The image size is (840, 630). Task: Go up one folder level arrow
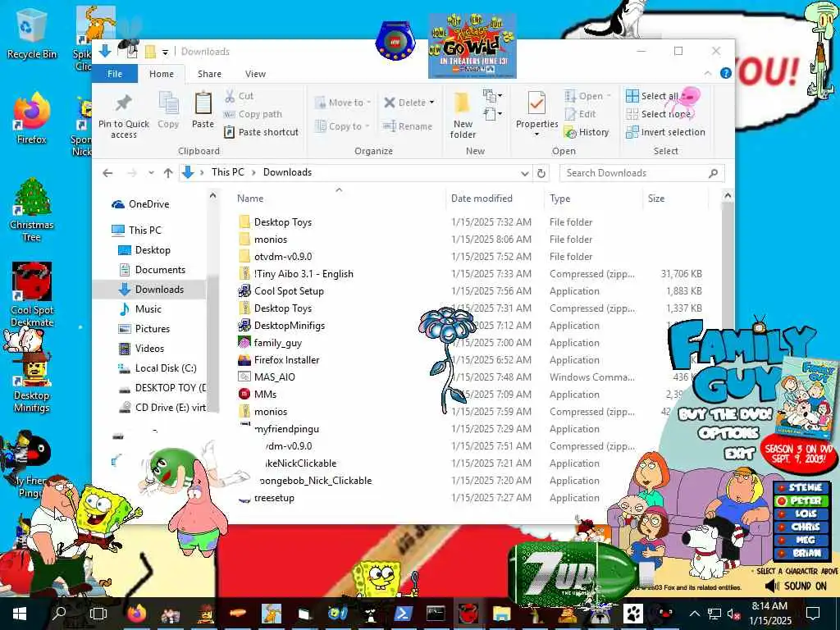click(168, 173)
